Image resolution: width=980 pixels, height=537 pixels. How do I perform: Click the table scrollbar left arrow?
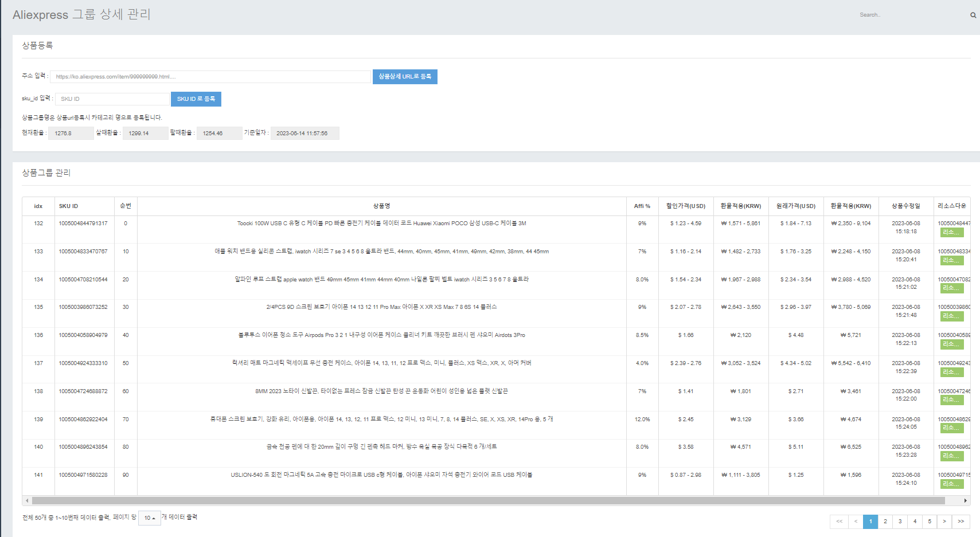pos(27,501)
